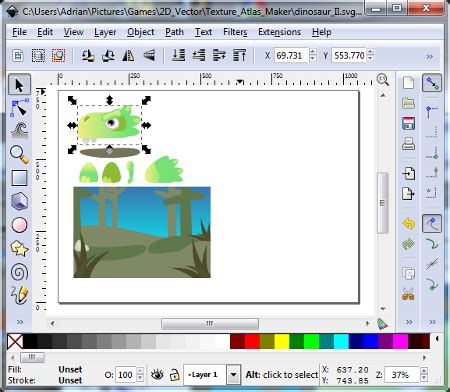Open the Layer menu
The height and width of the screenshot is (392, 450).
pyautogui.click(x=105, y=32)
